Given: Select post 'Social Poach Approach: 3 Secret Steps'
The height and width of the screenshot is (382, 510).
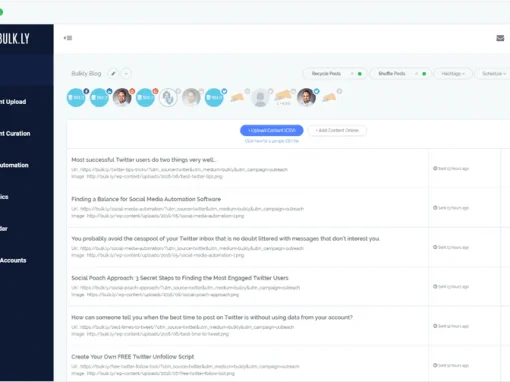Looking at the screenshot, I should [180, 278].
